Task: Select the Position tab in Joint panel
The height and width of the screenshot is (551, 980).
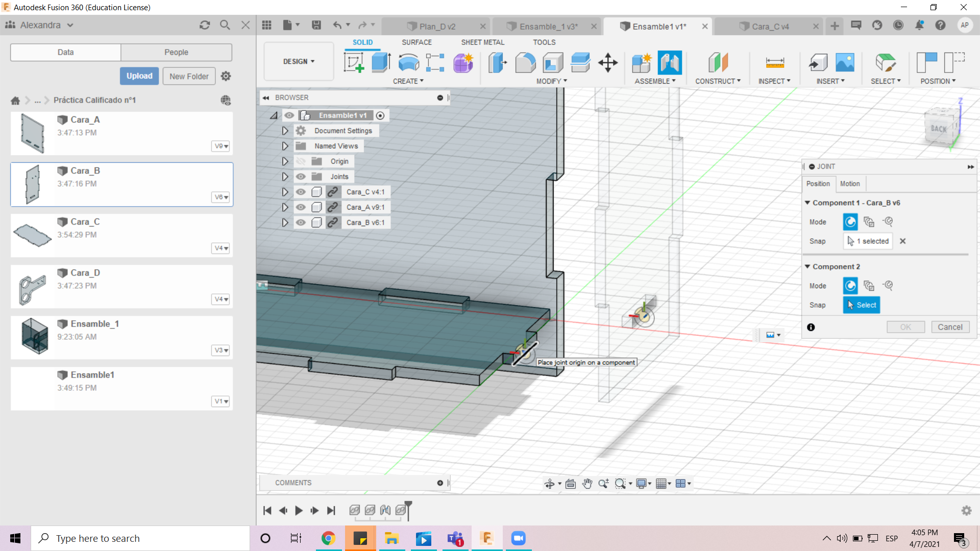Action: click(819, 183)
